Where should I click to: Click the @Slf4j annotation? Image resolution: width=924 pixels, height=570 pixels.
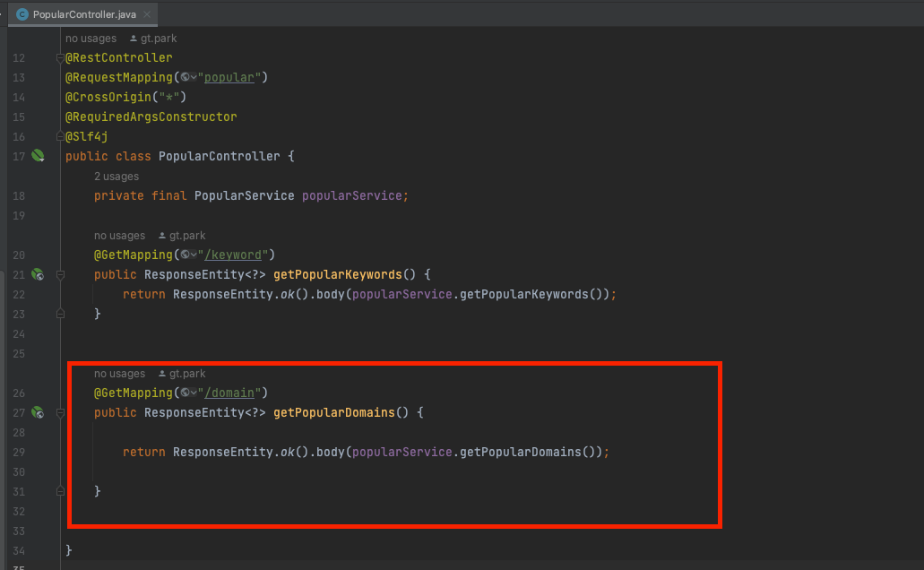pos(87,137)
